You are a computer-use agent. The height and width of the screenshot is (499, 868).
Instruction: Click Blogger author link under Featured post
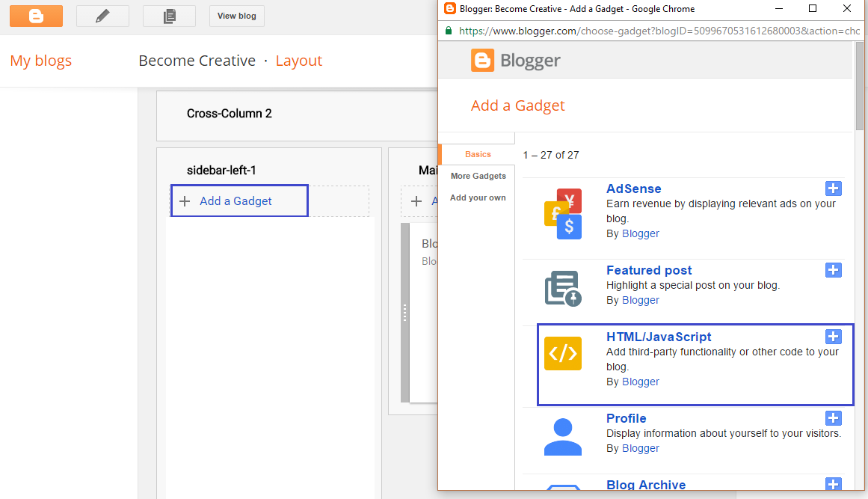[x=641, y=300]
